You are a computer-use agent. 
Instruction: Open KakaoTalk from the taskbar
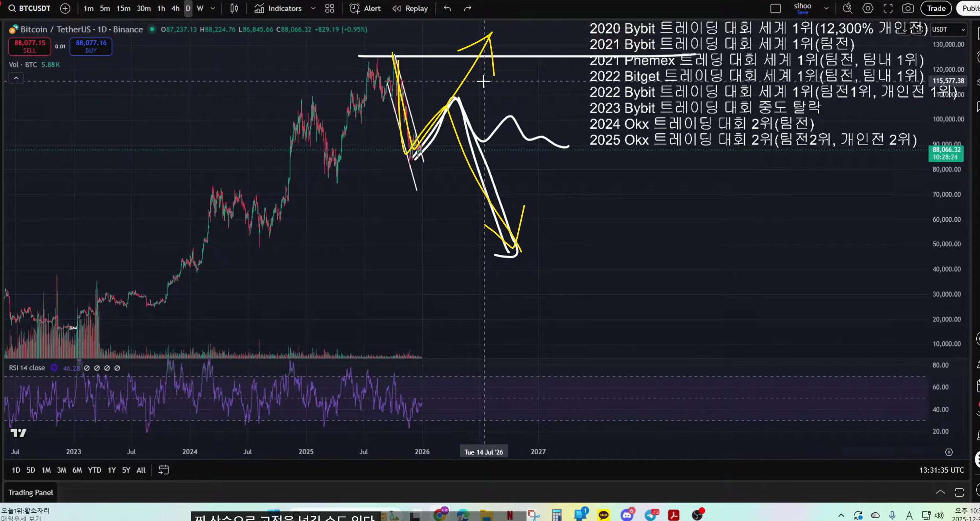click(603, 515)
